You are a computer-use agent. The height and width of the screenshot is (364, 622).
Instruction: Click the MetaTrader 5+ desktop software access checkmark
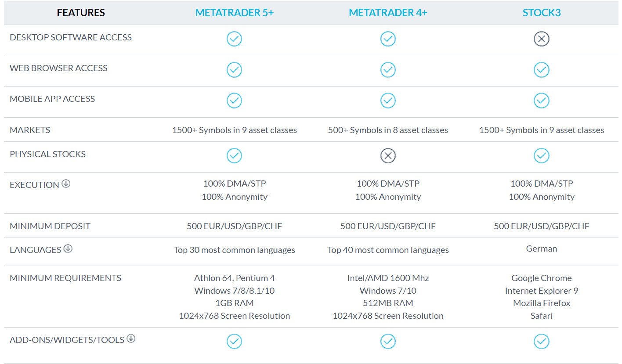pos(234,39)
